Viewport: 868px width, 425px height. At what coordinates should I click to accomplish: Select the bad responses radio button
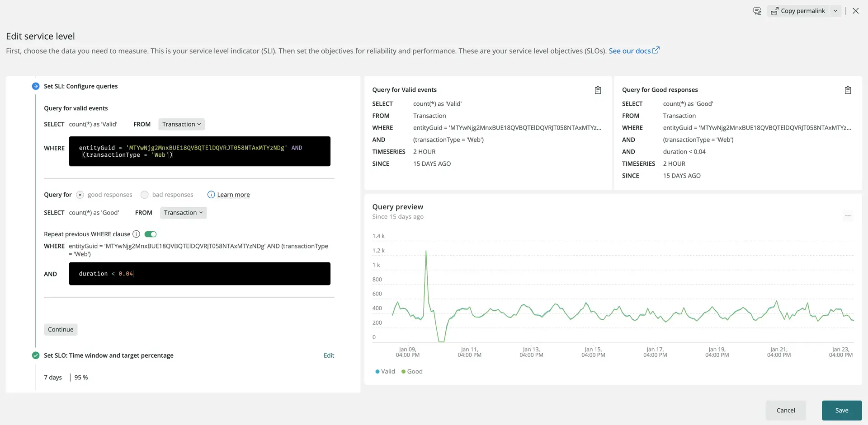click(145, 195)
